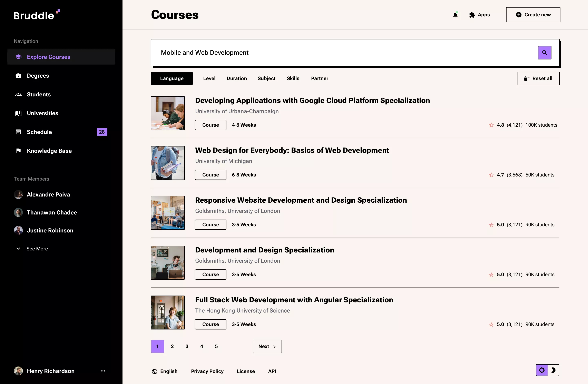This screenshot has width=588, height=384.
Task: Open the Privacy Policy link
Action: [x=207, y=371]
